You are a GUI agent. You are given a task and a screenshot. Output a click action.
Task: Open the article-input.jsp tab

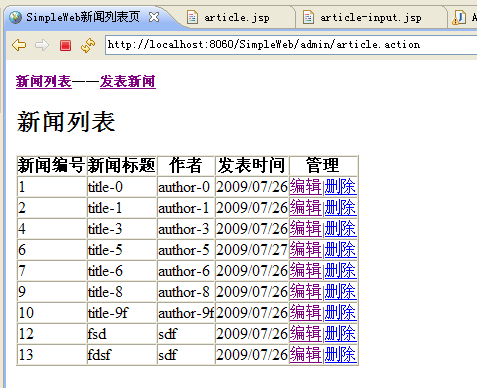point(371,17)
